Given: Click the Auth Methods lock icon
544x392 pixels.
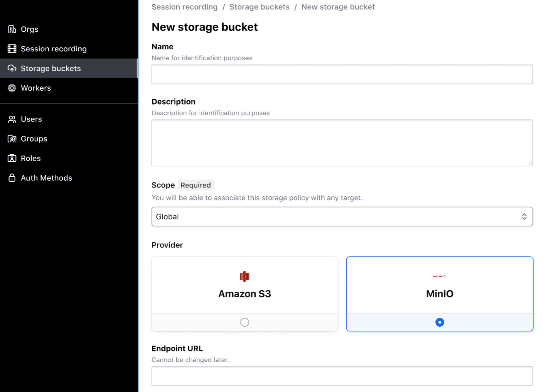Looking at the screenshot, I should 12,178.
